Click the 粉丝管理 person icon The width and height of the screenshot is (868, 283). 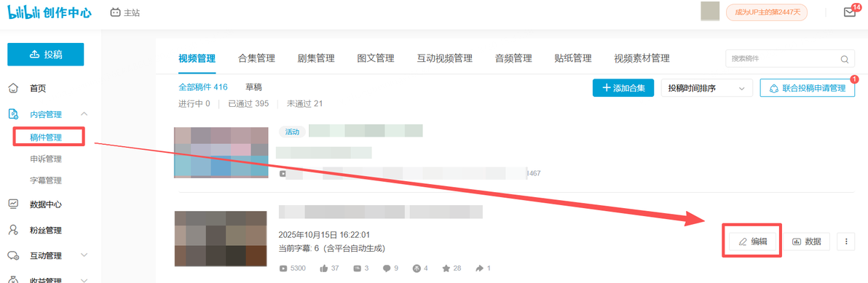click(x=14, y=230)
